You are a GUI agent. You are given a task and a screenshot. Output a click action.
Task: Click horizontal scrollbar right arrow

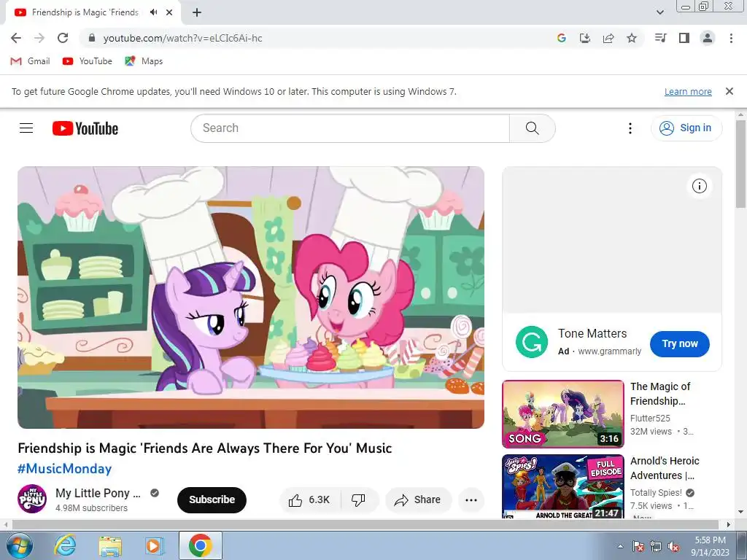click(729, 524)
